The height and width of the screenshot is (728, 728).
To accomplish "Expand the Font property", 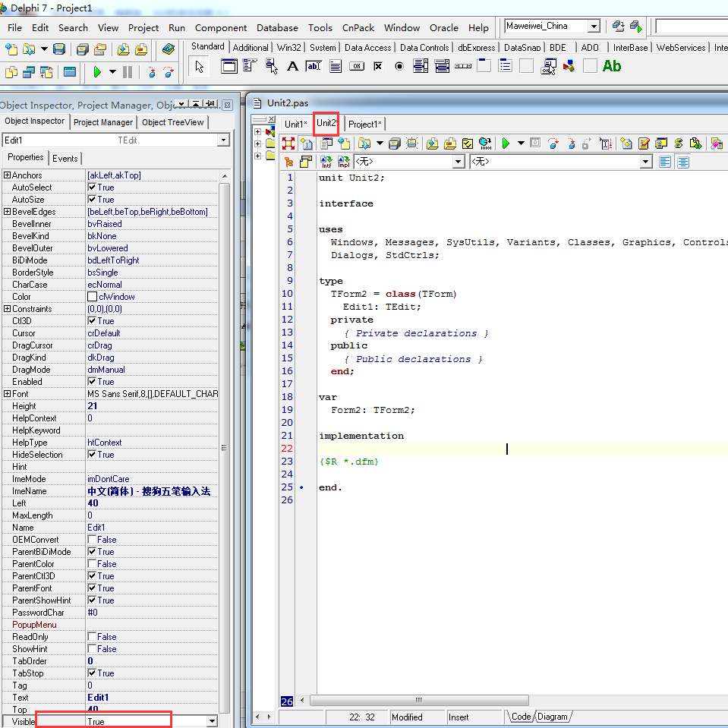I will 7,394.
